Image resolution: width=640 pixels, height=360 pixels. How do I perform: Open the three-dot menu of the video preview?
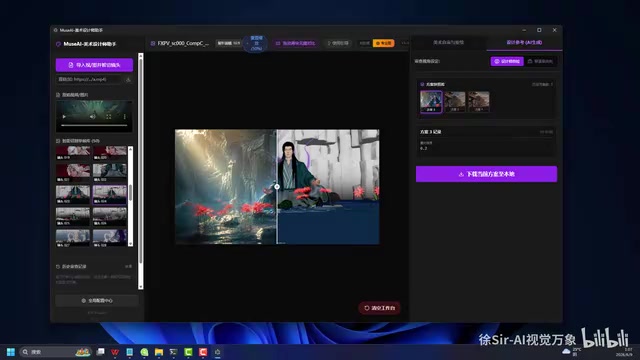pyautogui.click(x=124, y=117)
